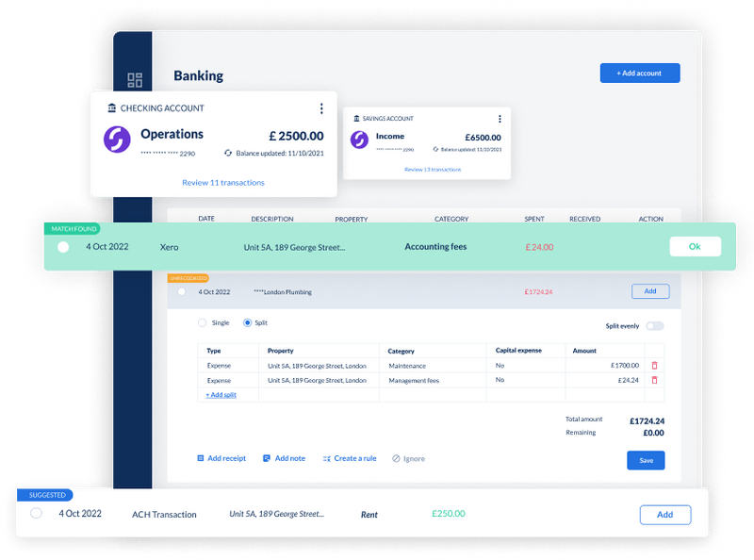Click the Operations account logo
This screenshot has width=754, height=560.
click(118, 137)
